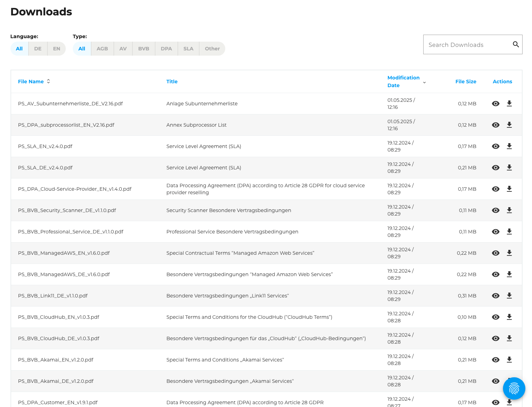532x407 pixels.
Task: Preview the Security Scanner Vertragsbedingungen
Action: 496,210
